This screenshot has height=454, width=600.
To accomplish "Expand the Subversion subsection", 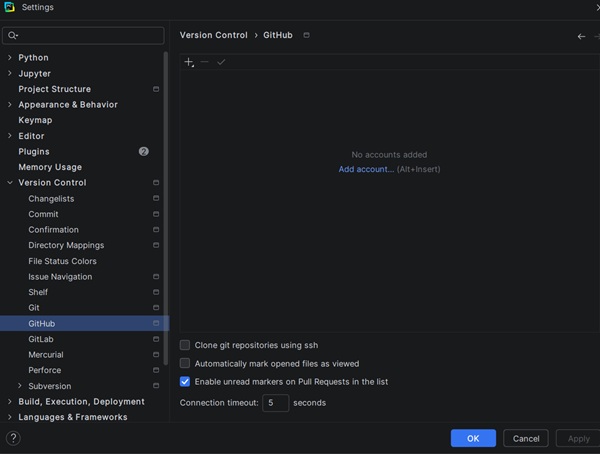I will click(20, 386).
